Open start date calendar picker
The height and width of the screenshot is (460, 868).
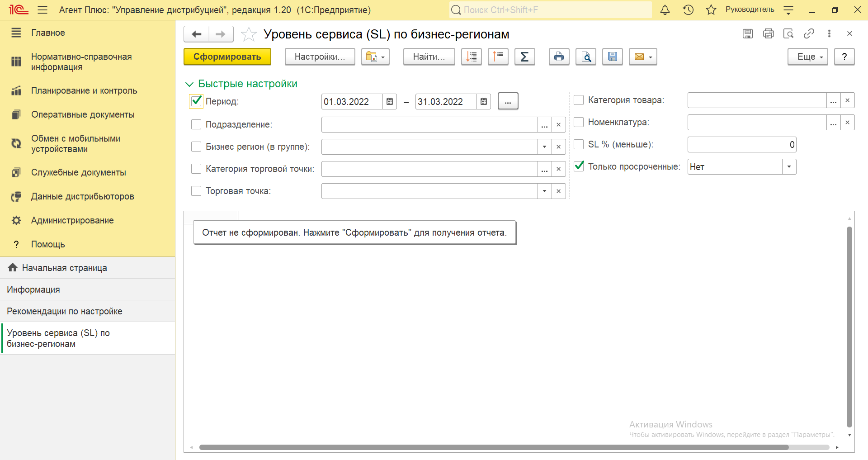click(x=390, y=101)
